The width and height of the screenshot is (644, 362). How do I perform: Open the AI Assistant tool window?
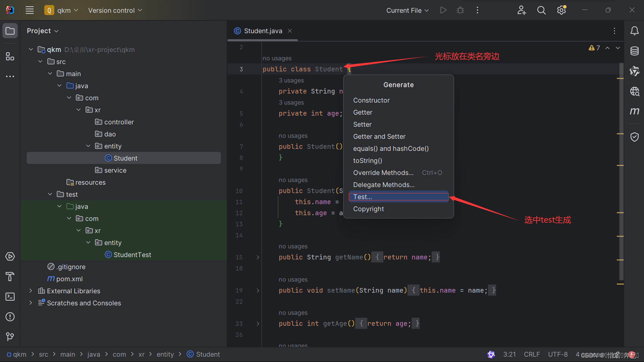click(x=634, y=71)
